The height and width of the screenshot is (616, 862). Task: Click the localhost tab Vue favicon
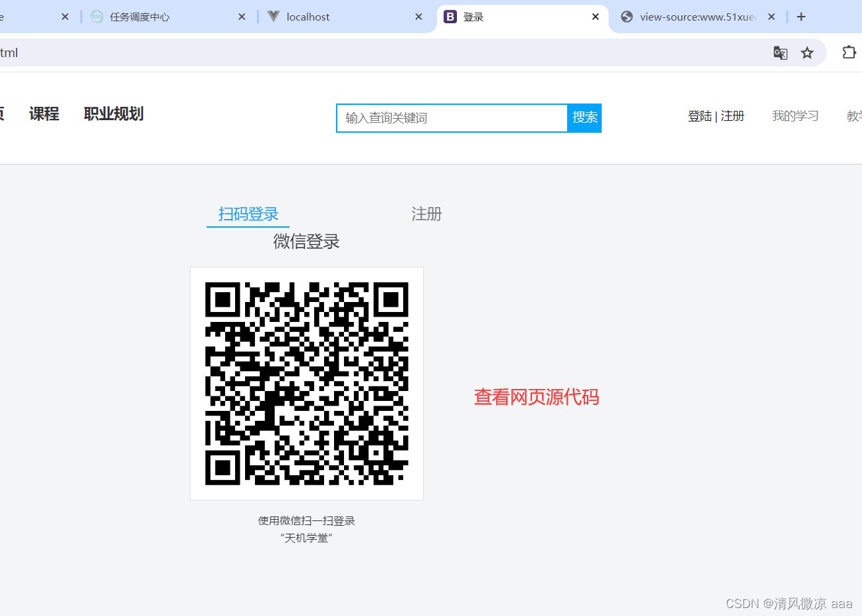tap(273, 17)
